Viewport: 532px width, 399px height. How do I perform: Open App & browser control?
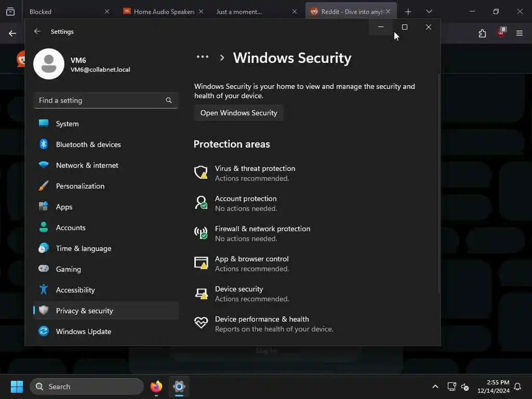(x=252, y=263)
